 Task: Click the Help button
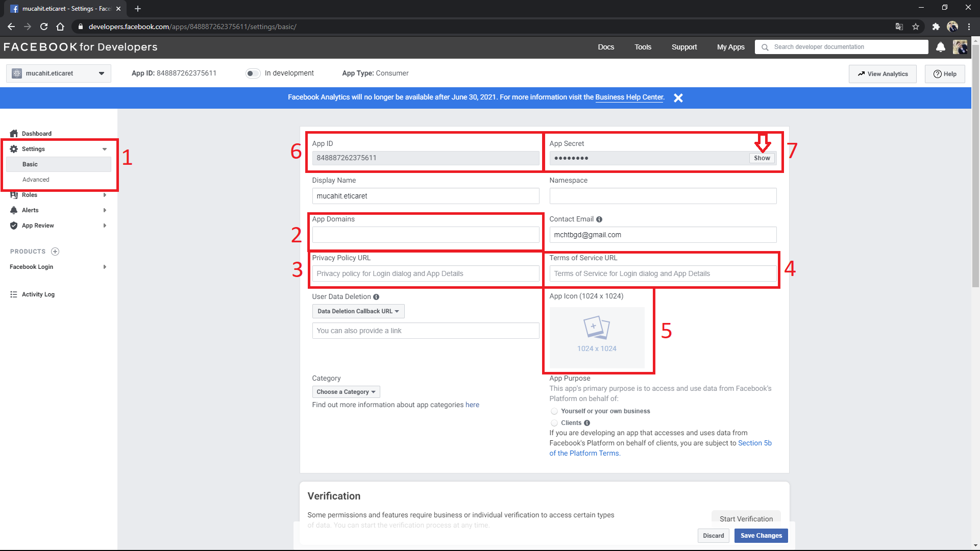tap(945, 74)
